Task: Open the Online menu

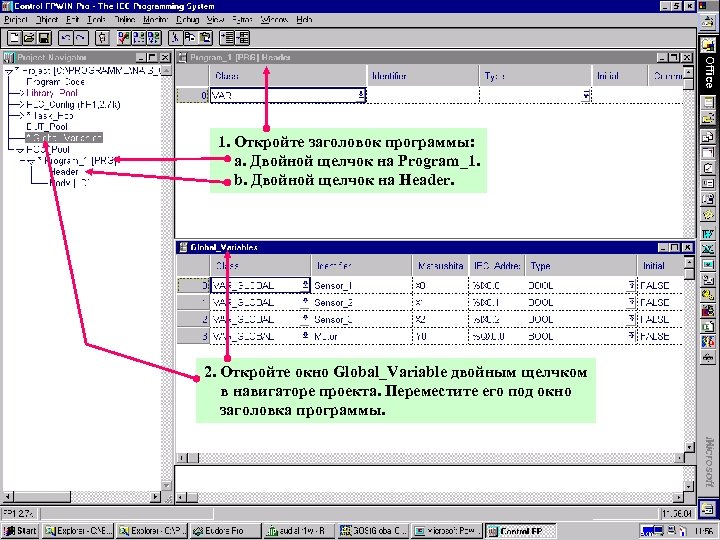Action: [x=125, y=20]
